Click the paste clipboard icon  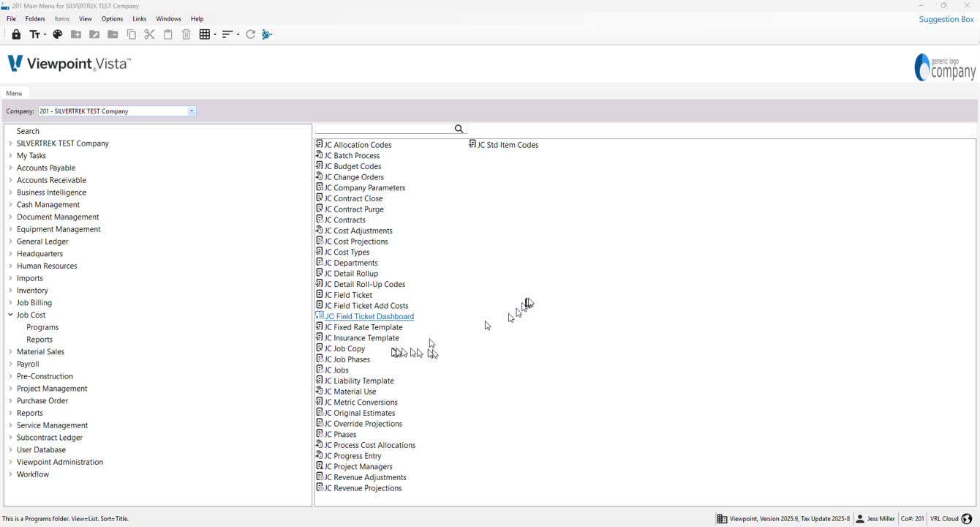click(x=168, y=34)
